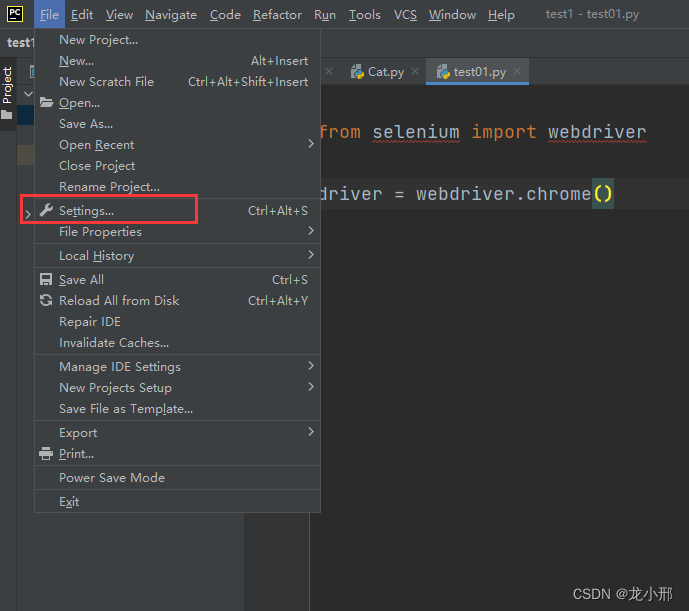Select Save File as Template...
This screenshot has height=611, width=689.
coord(178,409)
